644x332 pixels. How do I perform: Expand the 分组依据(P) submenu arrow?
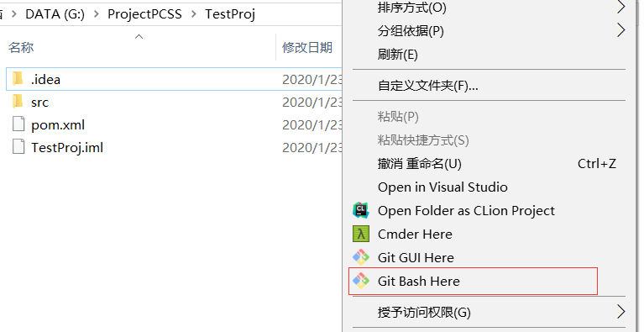pyautogui.click(x=621, y=30)
